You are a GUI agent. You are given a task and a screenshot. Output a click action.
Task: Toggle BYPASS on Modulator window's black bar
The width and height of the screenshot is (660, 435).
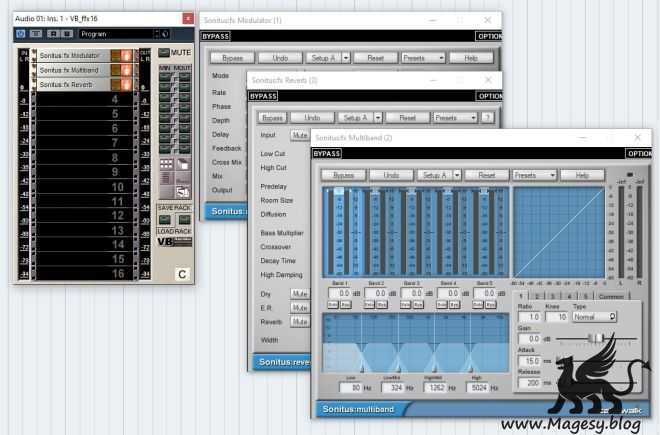coord(216,36)
